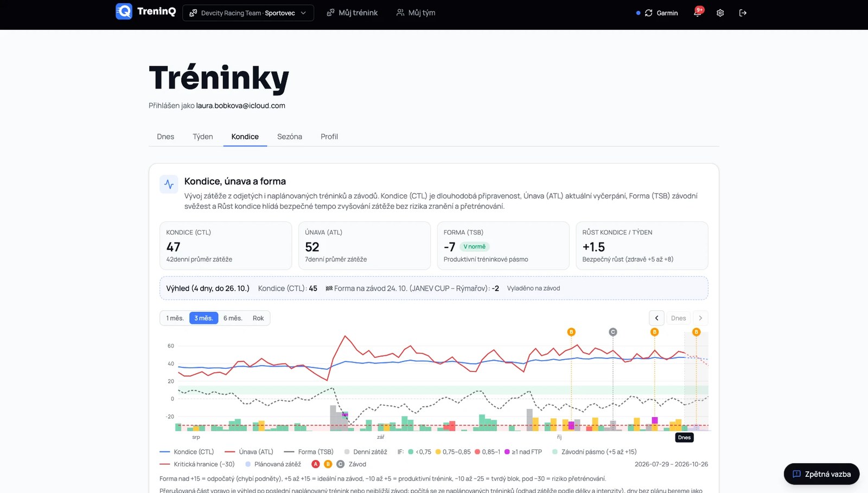868x493 pixels.
Task: Click the Závodní pásmo legend swatch
Action: [555, 452]
